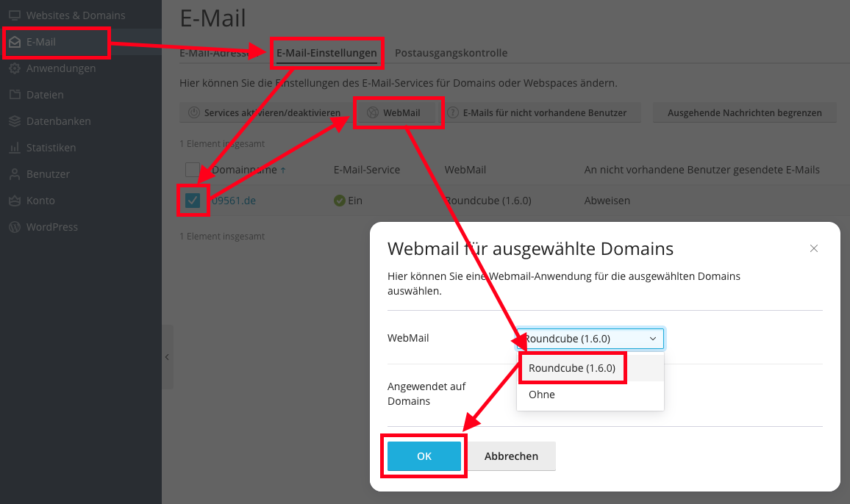Open the Benutzer person icon
This screenshot has height=504, width=850.
coord(15,175)
